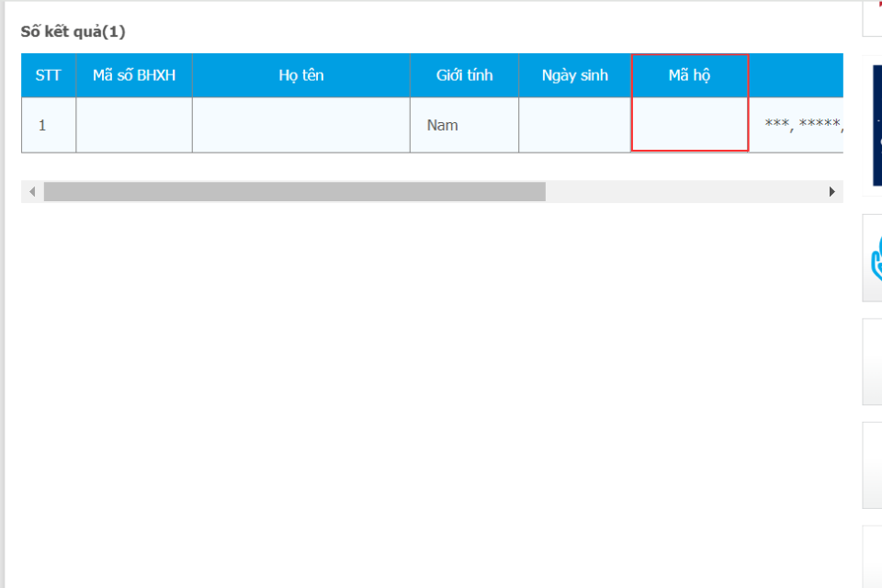The image size is (882, 588).
Task: Click the Ngày sinh column header
Action: click(575, 75)
